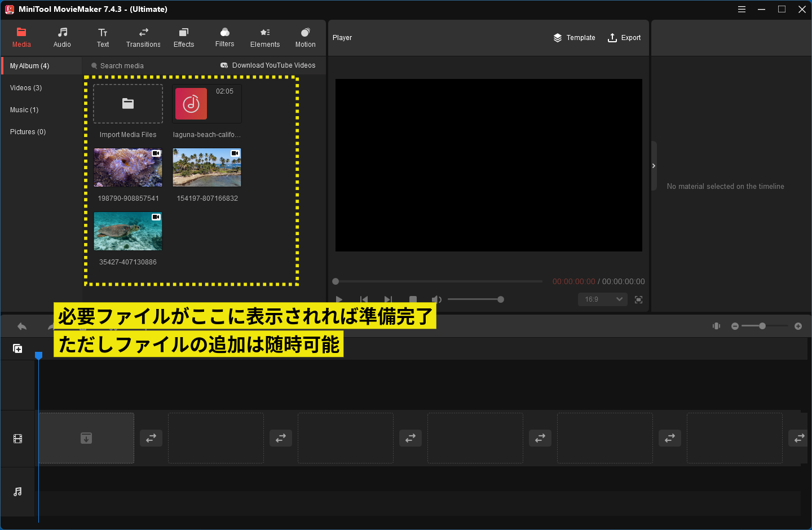Click the Import Media Files folder icon

coord(128,104)
